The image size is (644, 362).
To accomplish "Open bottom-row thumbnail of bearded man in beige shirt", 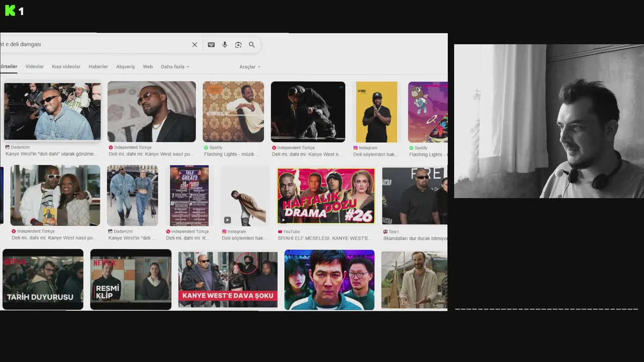I will 414,280.
